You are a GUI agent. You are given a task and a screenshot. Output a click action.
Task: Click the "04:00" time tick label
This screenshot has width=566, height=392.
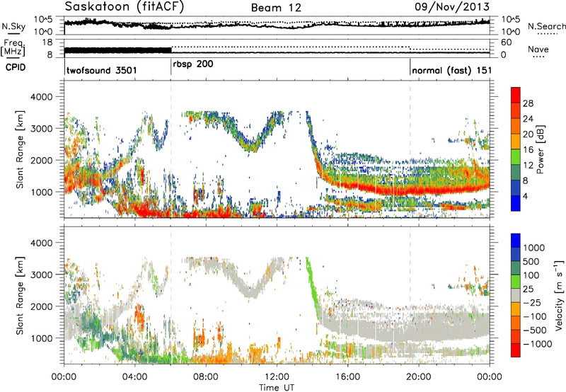(x=135, y=377)
